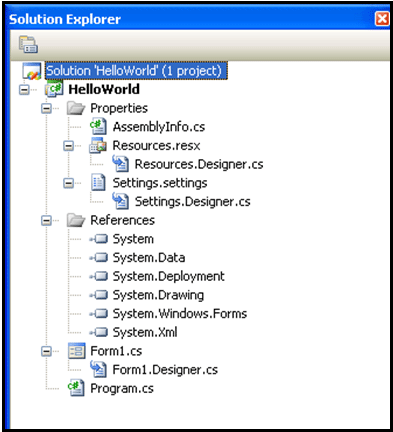393x432 pixels.
Task: Select Solution 'HelloWorld' (1 project)
Action: point(136,71)
